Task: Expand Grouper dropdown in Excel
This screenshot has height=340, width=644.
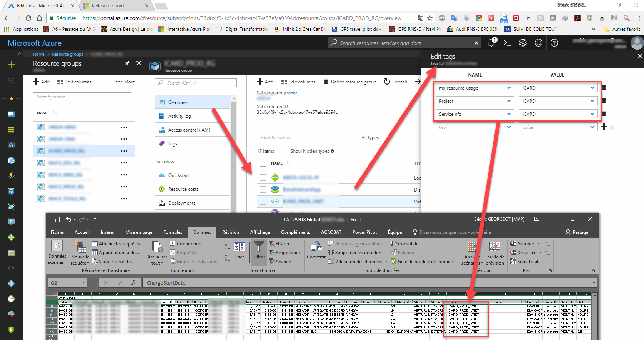Action: pos(539,244)
